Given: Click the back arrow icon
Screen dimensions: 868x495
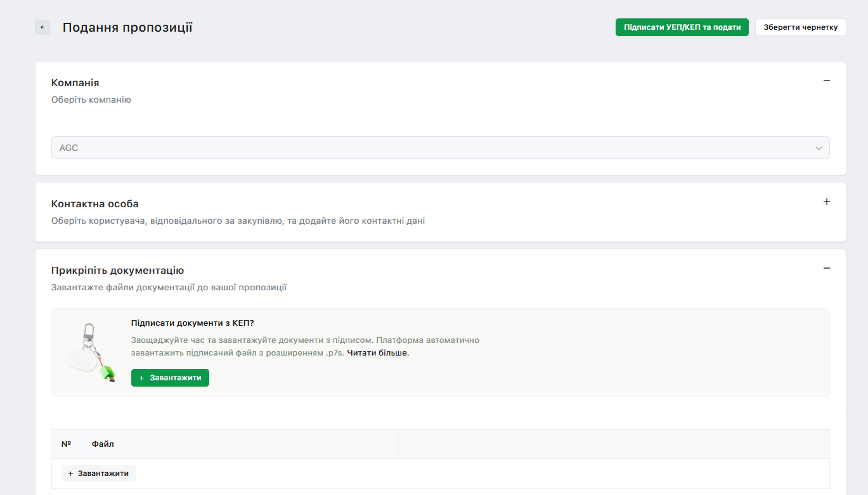Looking at the screenshot, I should pyautogui.click(x=42, y=27).
